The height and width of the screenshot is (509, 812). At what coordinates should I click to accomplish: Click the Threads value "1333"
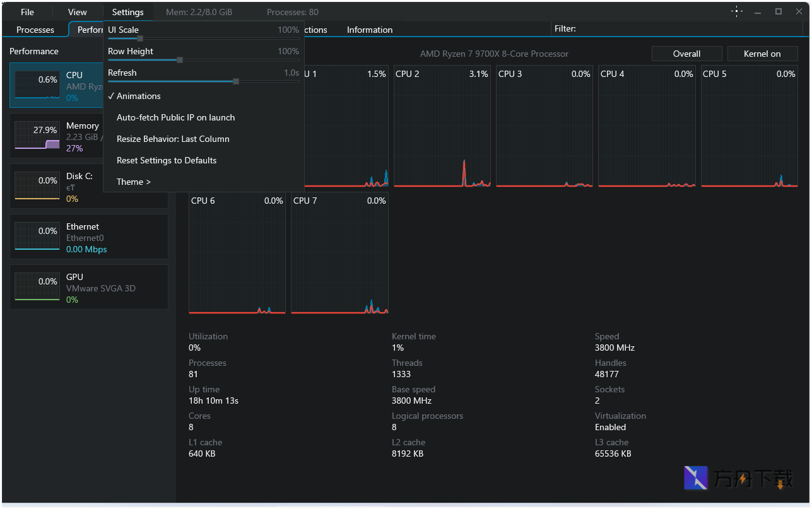pyautogui.click(x=401, y=374)
